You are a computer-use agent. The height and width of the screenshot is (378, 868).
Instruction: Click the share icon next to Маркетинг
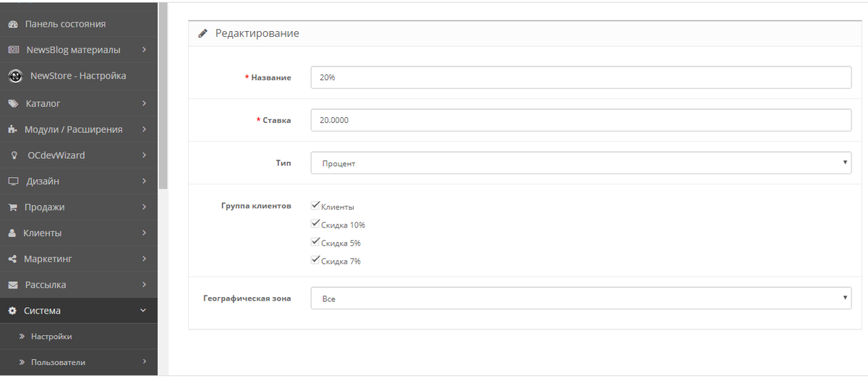point(12,259)
